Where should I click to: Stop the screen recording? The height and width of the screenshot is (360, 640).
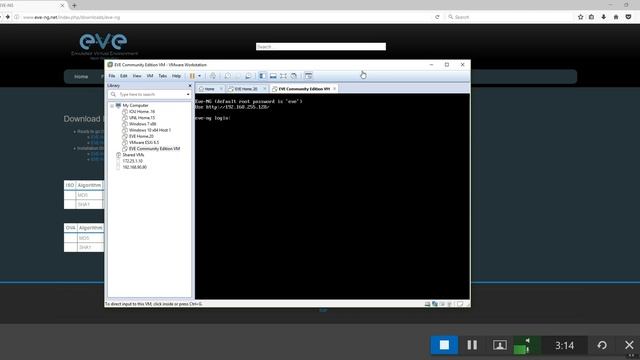(444, 345)
